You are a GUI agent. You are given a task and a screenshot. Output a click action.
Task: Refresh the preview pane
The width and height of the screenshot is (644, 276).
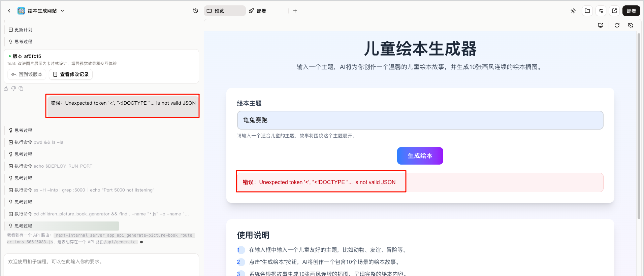[x=617, y=25]
